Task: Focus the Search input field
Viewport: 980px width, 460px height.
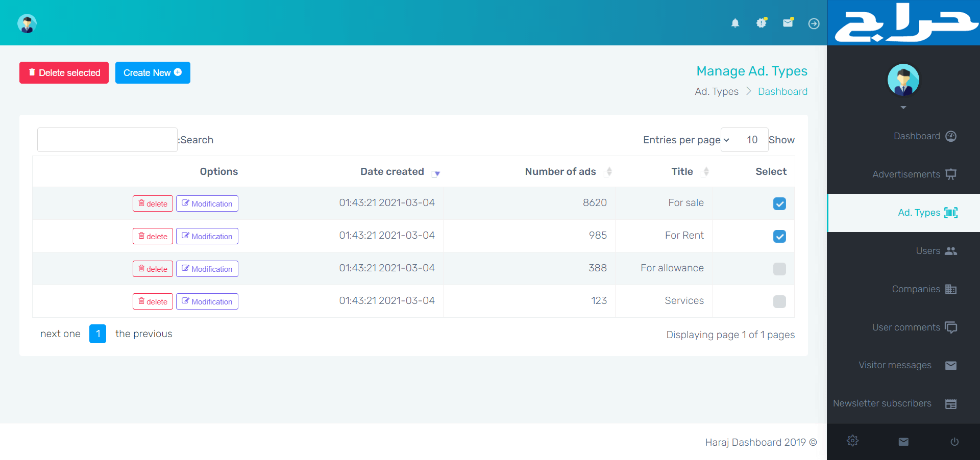Action: pos(107,140)
